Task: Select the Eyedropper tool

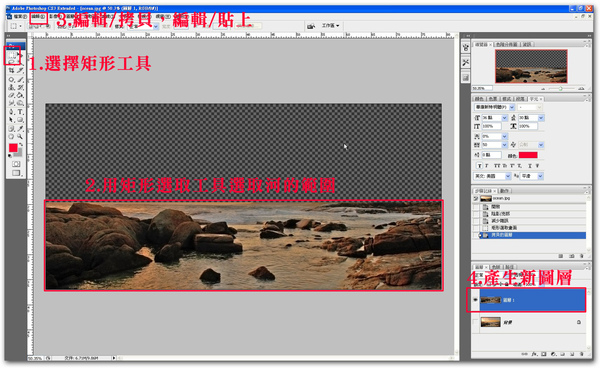Action: (20, 128)
